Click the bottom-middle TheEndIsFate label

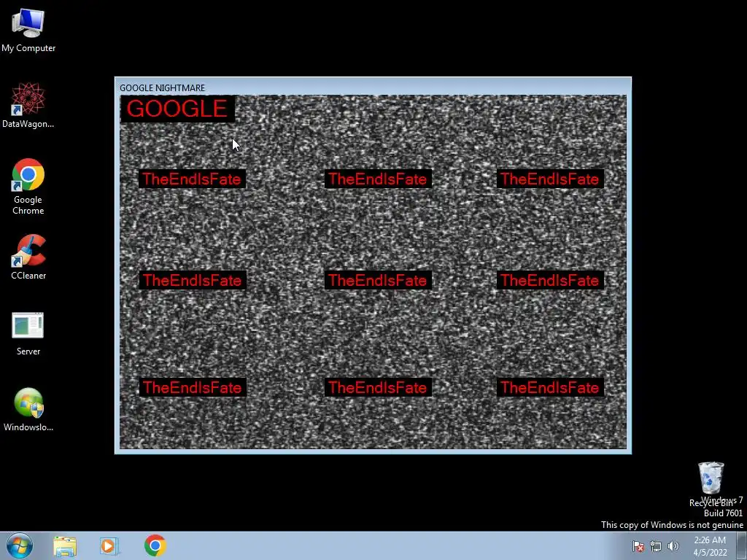point(378,387)
